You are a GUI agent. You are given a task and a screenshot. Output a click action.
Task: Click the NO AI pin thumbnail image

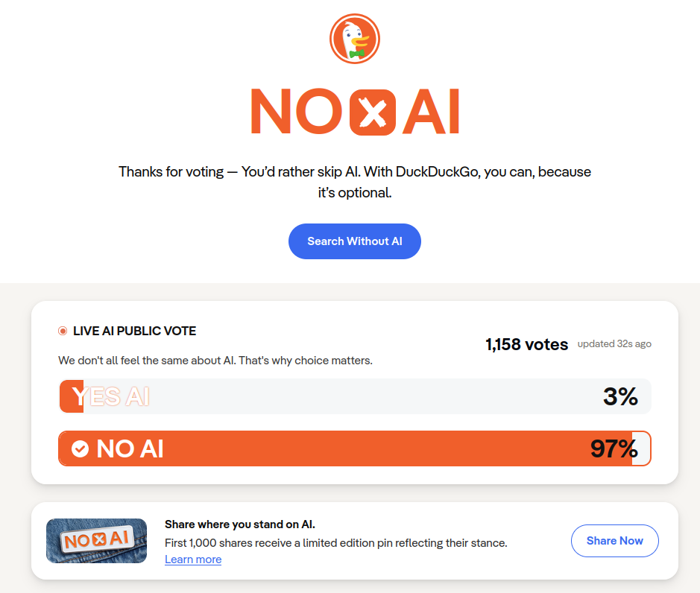click(x=96, y=541)
